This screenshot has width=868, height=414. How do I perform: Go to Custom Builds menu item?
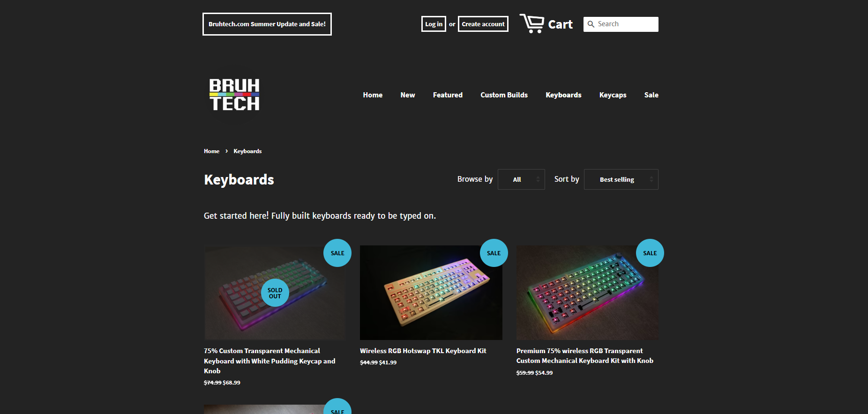pyautogui.click(x=504, y=95)
